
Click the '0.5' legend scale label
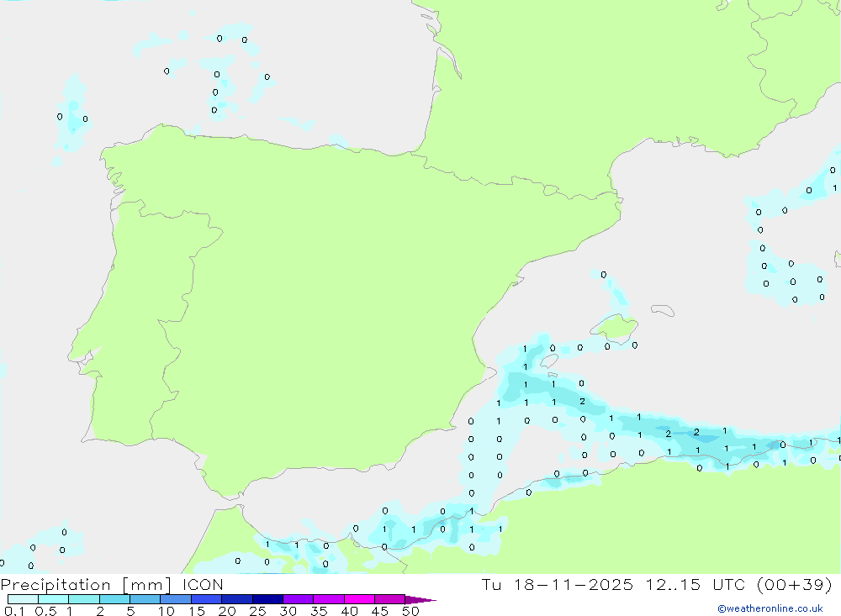[x=45, y=611]
